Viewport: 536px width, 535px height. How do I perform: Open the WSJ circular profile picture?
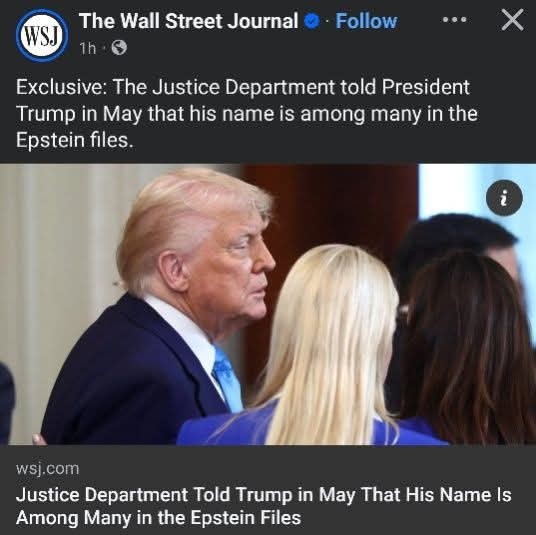tap(42, 36)
